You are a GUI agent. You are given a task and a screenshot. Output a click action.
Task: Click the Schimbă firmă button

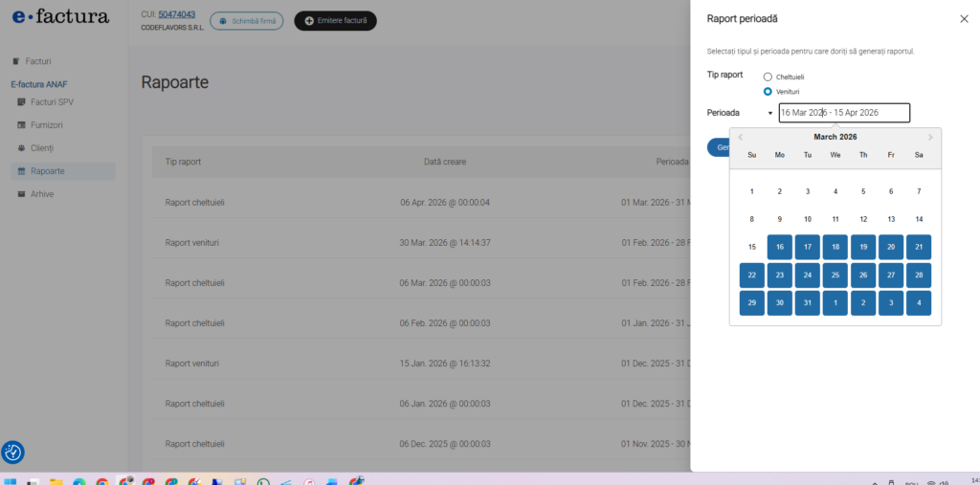[x=247, y=20]
